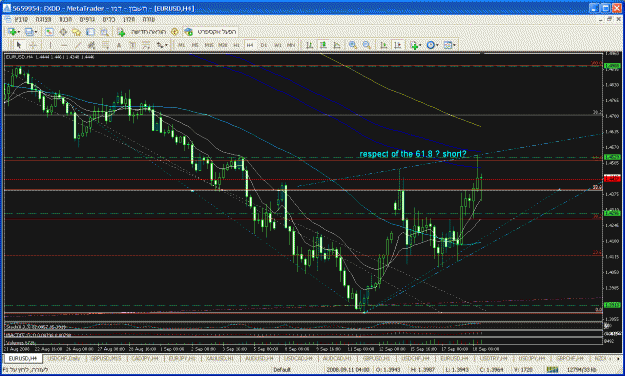
Task: Open the second menu right of the menu-bar icon
Action: point(43,19)
